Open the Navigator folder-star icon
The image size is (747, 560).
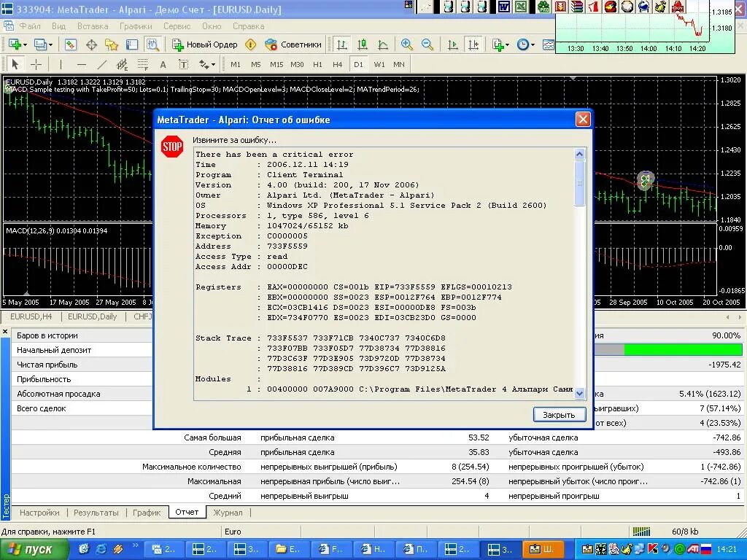point(112,44)
